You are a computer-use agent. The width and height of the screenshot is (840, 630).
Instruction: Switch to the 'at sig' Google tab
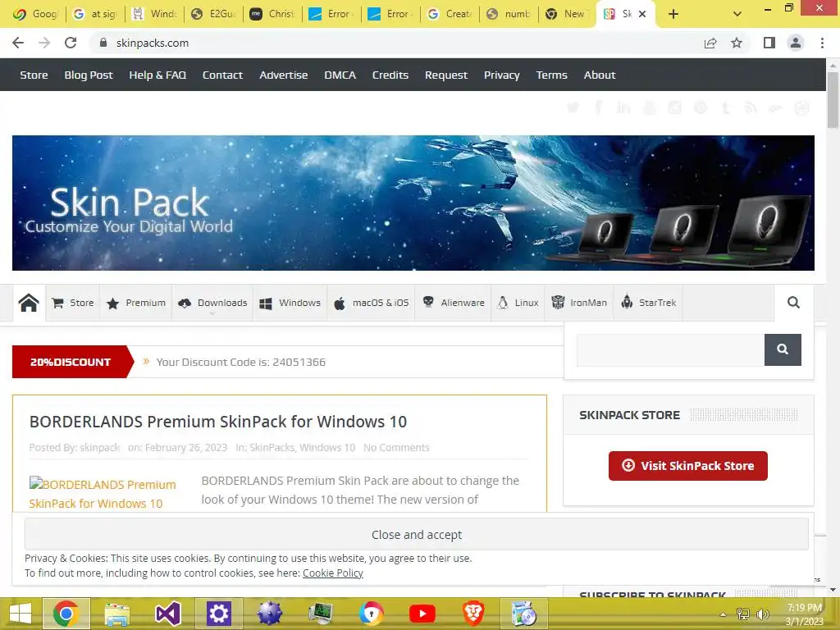tap(95, 14)
